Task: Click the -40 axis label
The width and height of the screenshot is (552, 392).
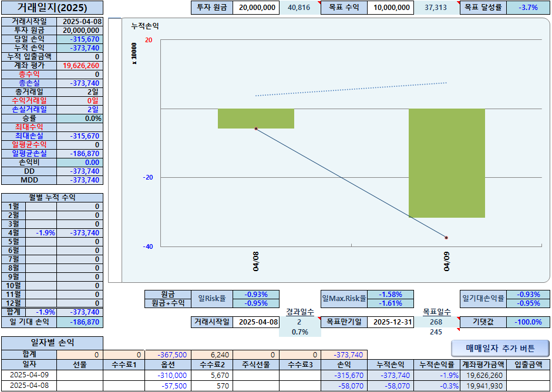Action: (147, 246)
